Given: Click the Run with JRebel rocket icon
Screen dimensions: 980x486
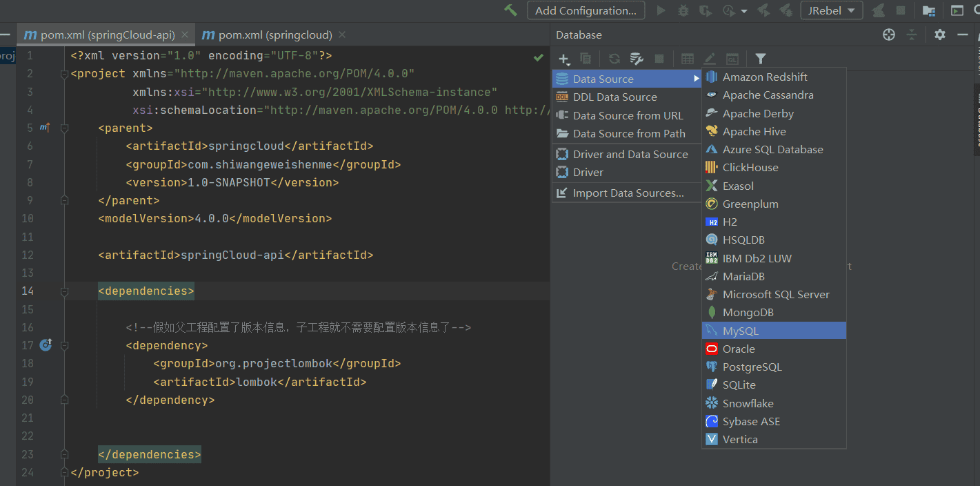Looking at the screenshot, I should [x=763, y=10].
